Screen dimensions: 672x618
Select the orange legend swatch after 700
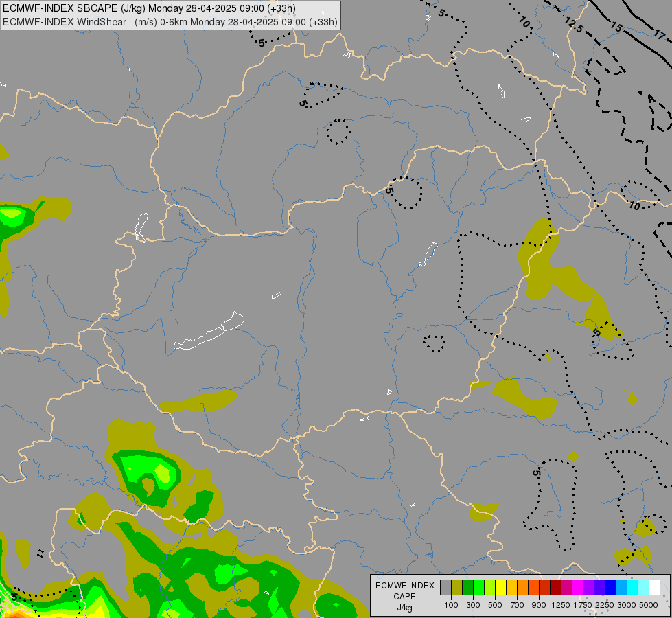[x=522, y=587]
